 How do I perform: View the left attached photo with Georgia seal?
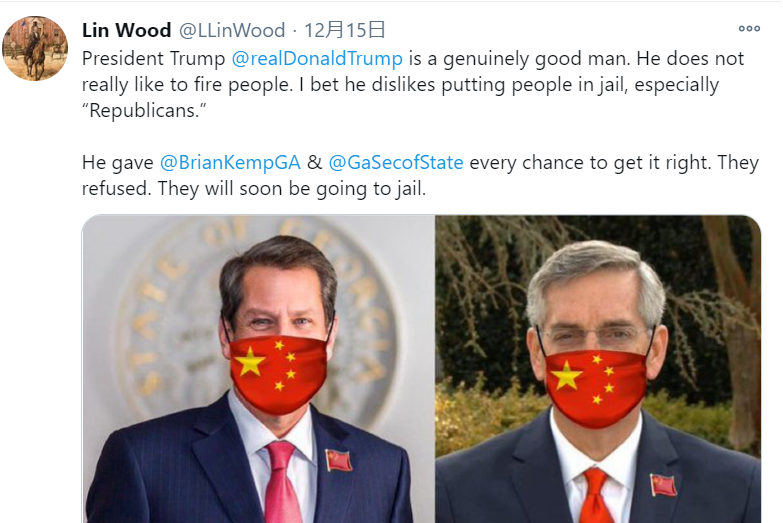(258, 369)
